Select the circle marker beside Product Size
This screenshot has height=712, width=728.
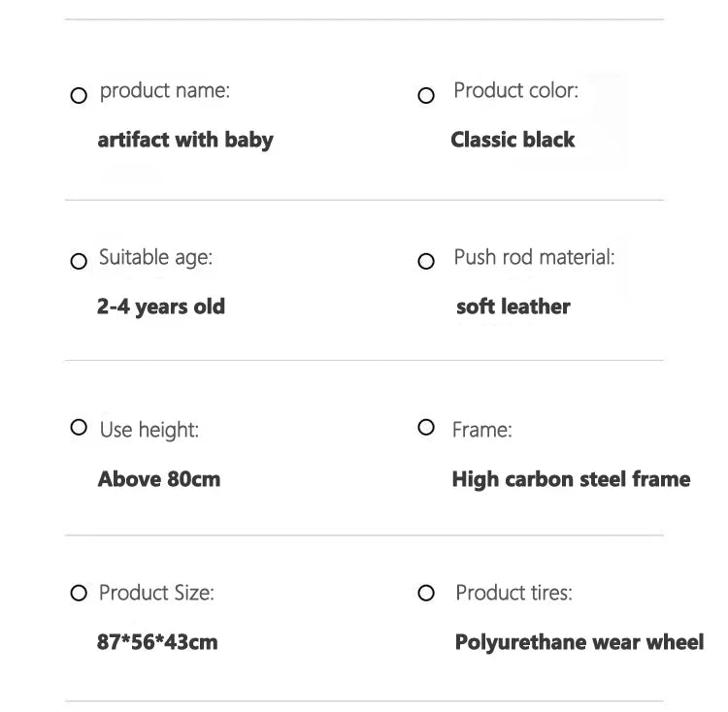coord(79,594)
